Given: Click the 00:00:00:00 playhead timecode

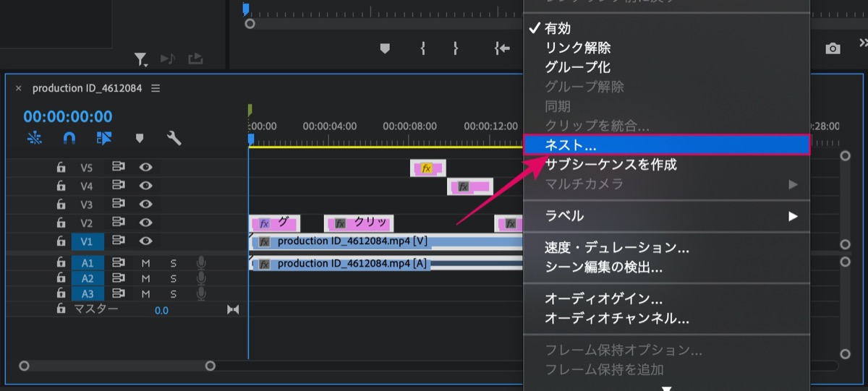Looking at the screenshot, I should pos(68,116).
